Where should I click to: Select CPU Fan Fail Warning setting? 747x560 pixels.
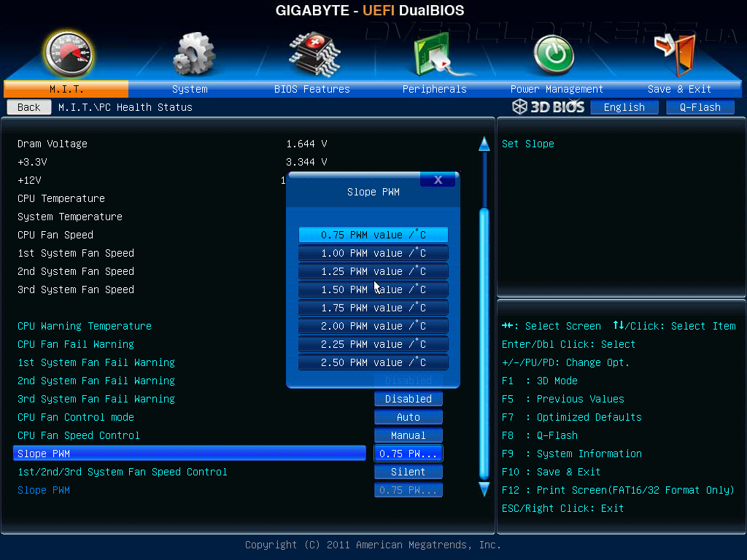(76, 344)
